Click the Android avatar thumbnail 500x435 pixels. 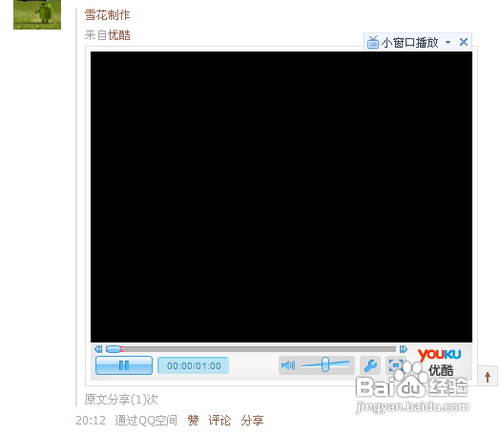click(37, 15)
